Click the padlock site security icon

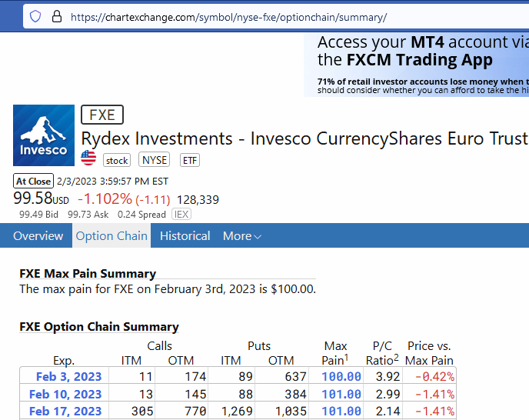pos(56,16)
